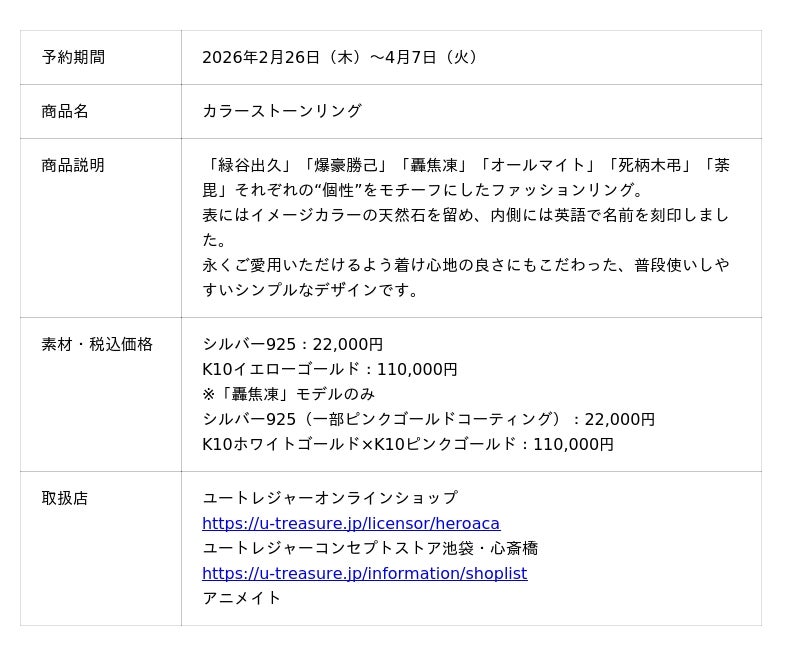Click the 表にはイメージカラーの天然石 description line
This screenshot has height=656, width=800.
(x=466, y=215)
